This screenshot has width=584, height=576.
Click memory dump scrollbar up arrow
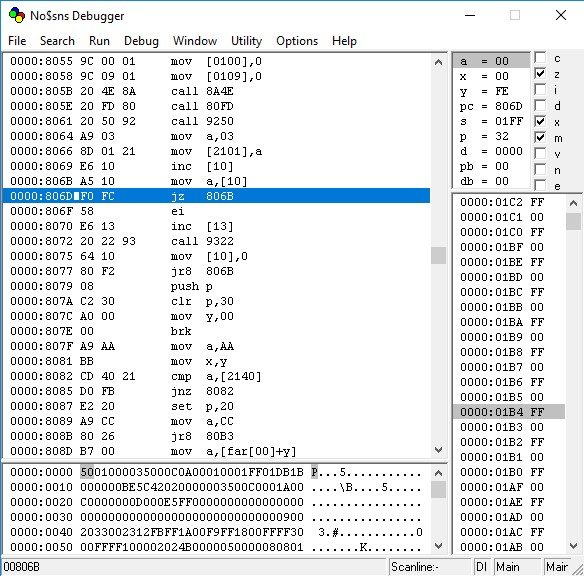point(438,473)
